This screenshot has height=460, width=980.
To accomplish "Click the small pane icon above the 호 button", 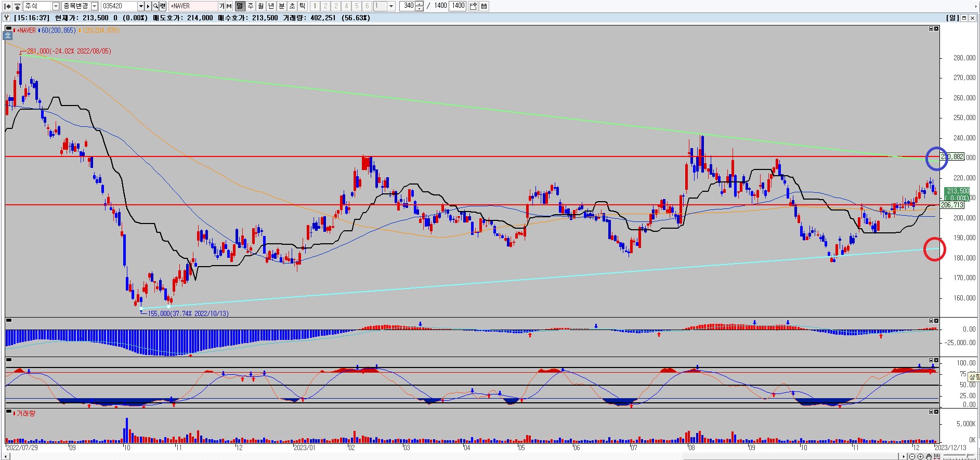I will [x=8, y=29].
